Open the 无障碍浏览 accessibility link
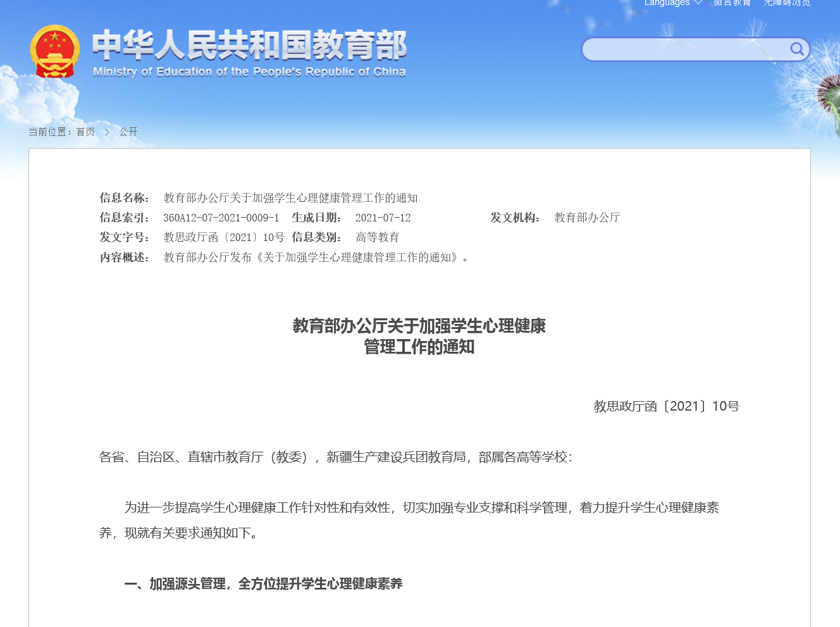Image resolution: width=840 pixels, height=627 pixels. coord(787,3)
